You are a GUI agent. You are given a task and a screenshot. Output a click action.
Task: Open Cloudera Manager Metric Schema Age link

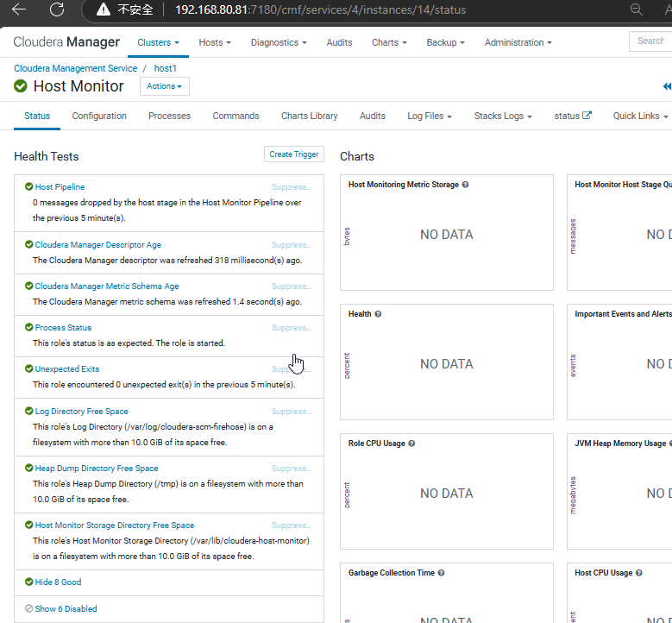107,286
